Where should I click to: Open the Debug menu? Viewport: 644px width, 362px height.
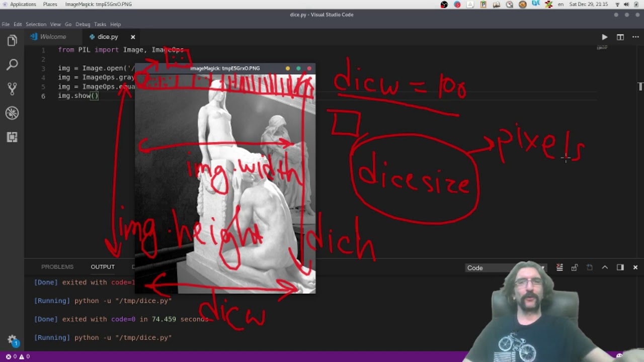pos(83,24)
